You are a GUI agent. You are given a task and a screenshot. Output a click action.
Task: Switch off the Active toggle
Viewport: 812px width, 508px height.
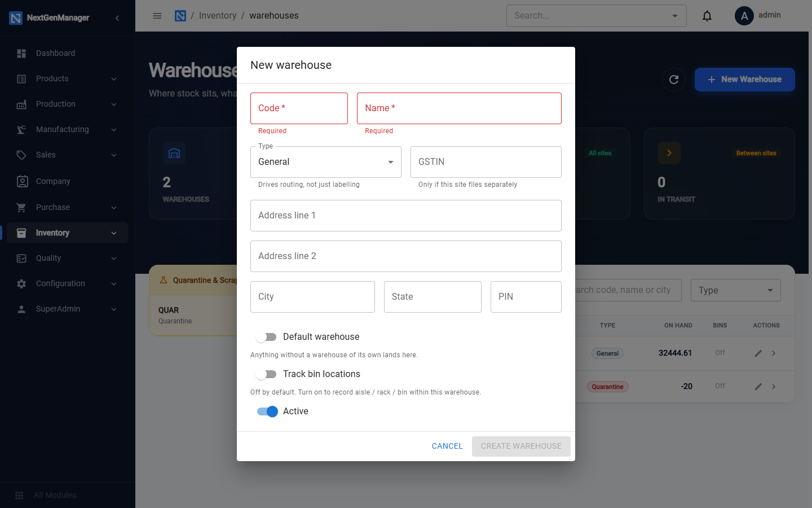(x=267, y=411)
